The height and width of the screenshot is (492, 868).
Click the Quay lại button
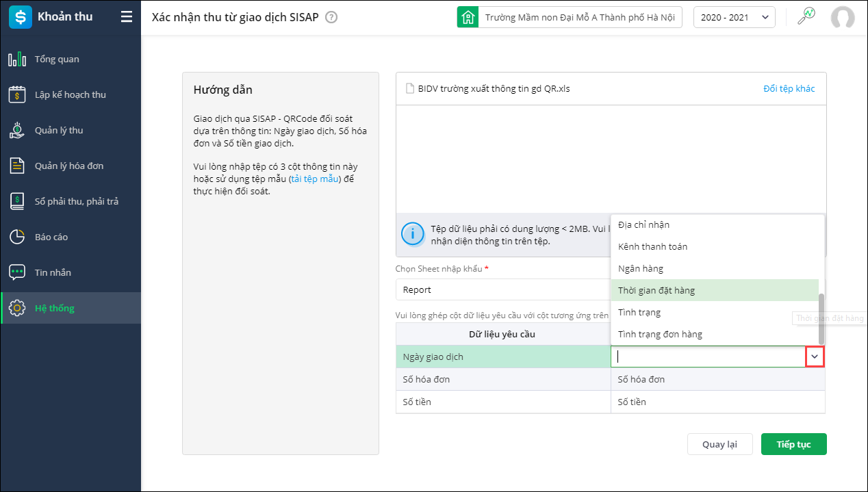point(719,444)
